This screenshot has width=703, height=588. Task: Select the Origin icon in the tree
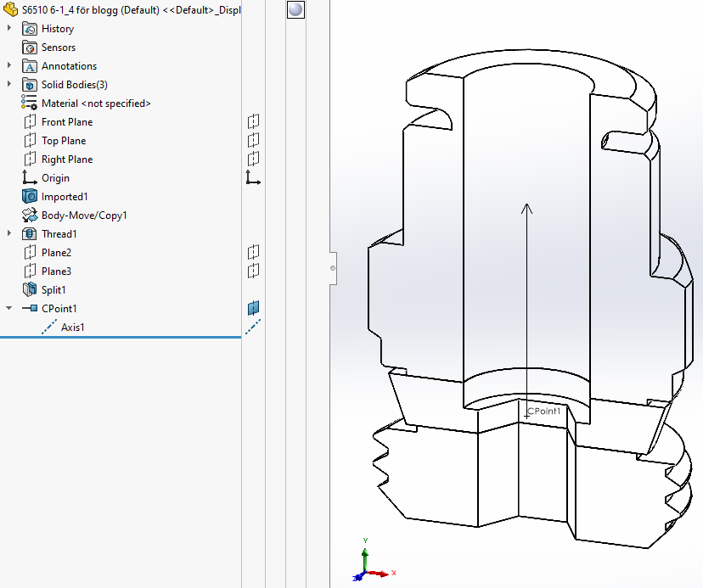(x=29, y=178)
